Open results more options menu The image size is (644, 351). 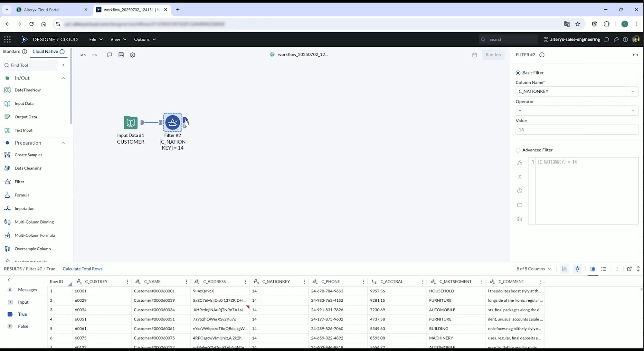pos(617,269)
